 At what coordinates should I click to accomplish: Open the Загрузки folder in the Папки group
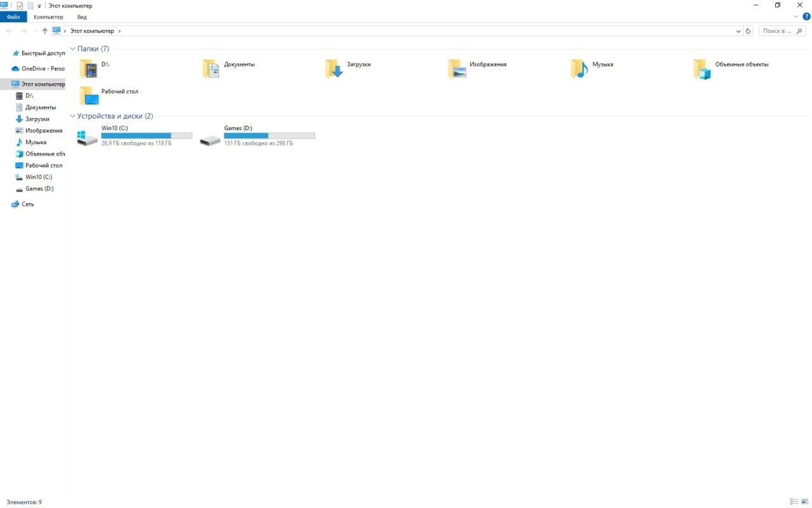coord(348,68)
